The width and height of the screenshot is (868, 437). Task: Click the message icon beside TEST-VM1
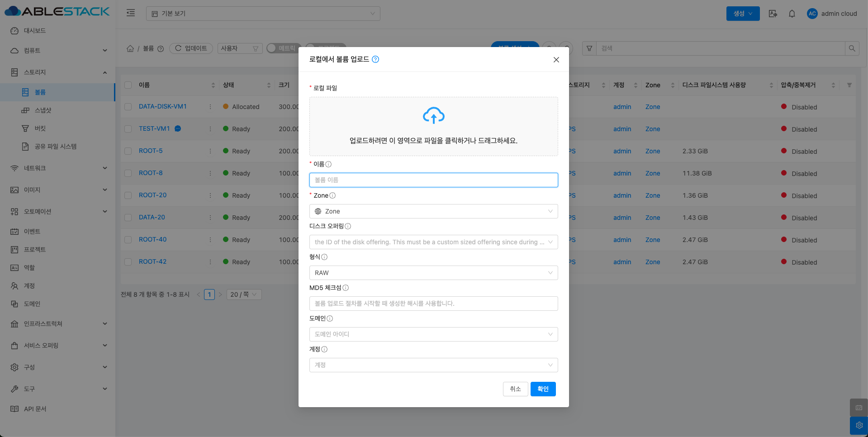point(178,128)
